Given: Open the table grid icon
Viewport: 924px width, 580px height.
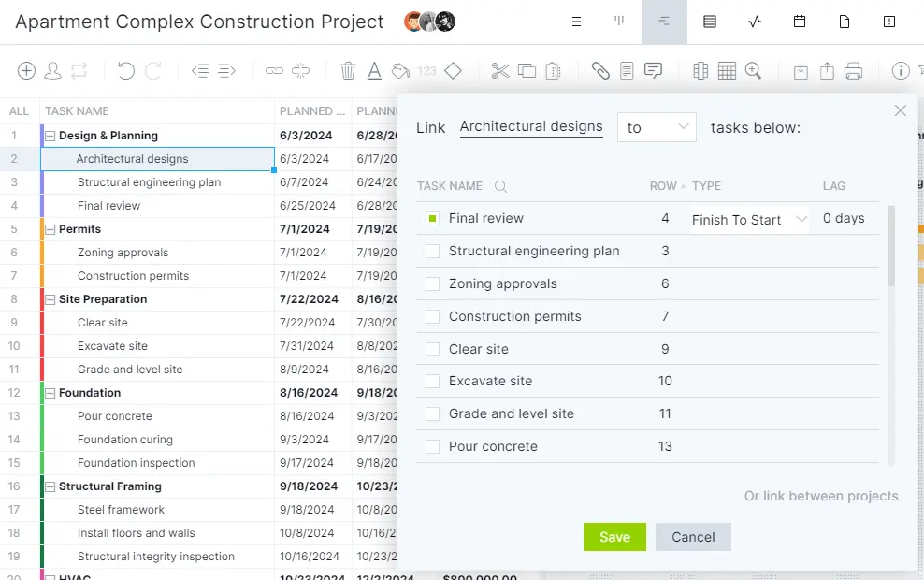Looking at the screenshot, I should point(727,71).
